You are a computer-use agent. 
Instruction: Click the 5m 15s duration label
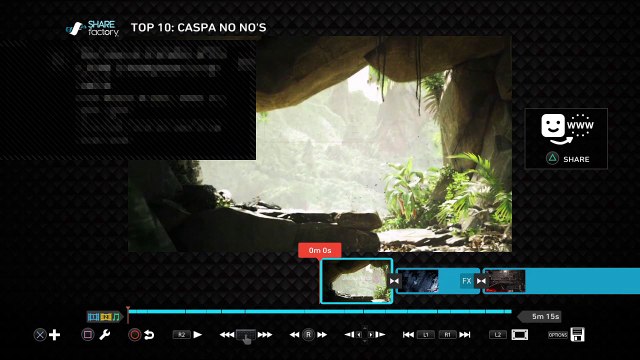click(x=540, y=316)
